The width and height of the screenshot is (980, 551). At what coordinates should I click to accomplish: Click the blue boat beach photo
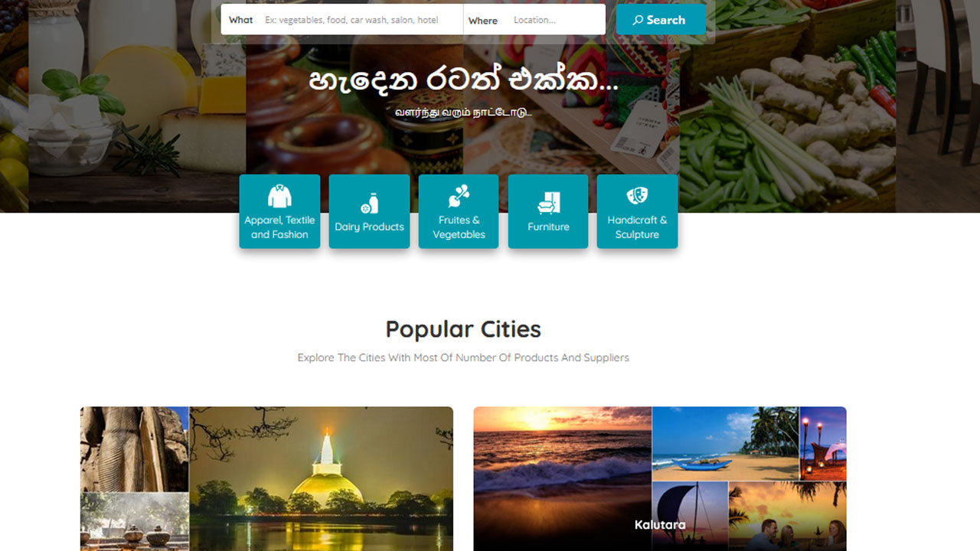[x=725, y=443]
